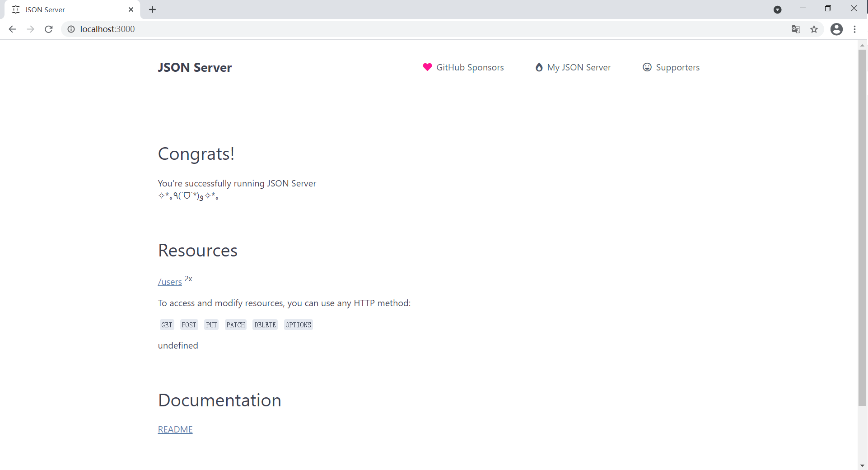
Task: Click the flame icon beside My JSON Server
Action: pos(539,67)
